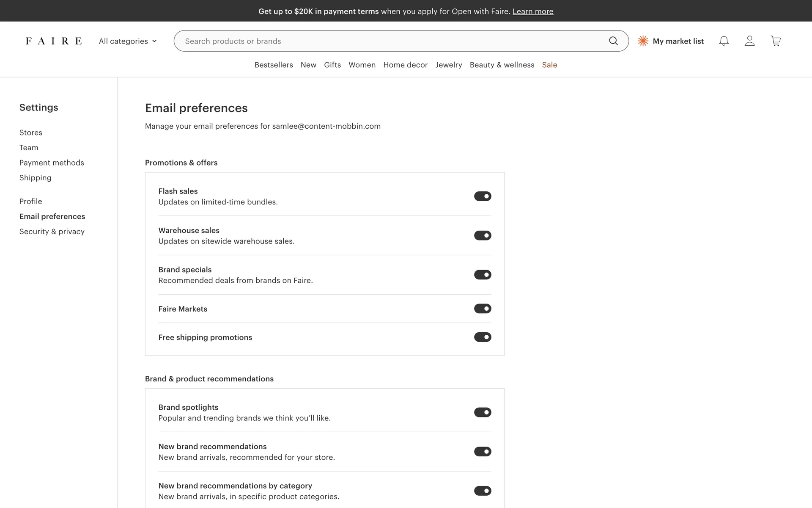Open the Bestsellers menu item
This screenshot has width=812, height=508.
pos(274,65)
